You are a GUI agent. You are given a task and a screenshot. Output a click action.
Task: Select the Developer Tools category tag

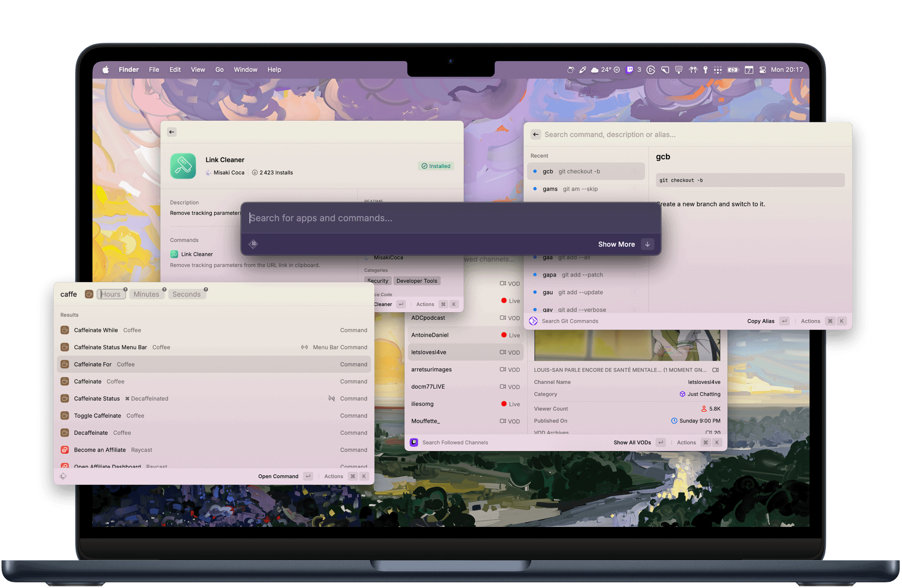click(417, 281)
